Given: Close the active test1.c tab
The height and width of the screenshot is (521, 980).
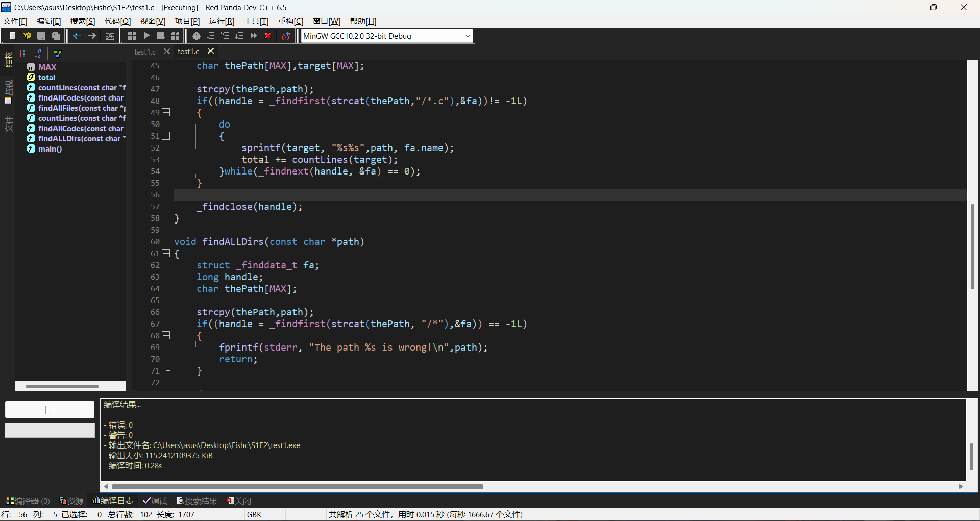Looking at the screenshot, I should [x=211, y=51].
